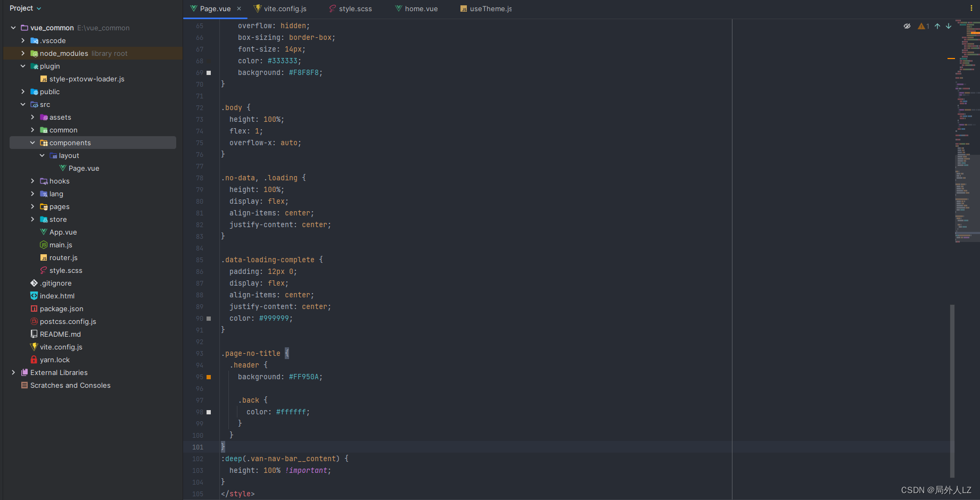Expand the node_modules folder

23,53
